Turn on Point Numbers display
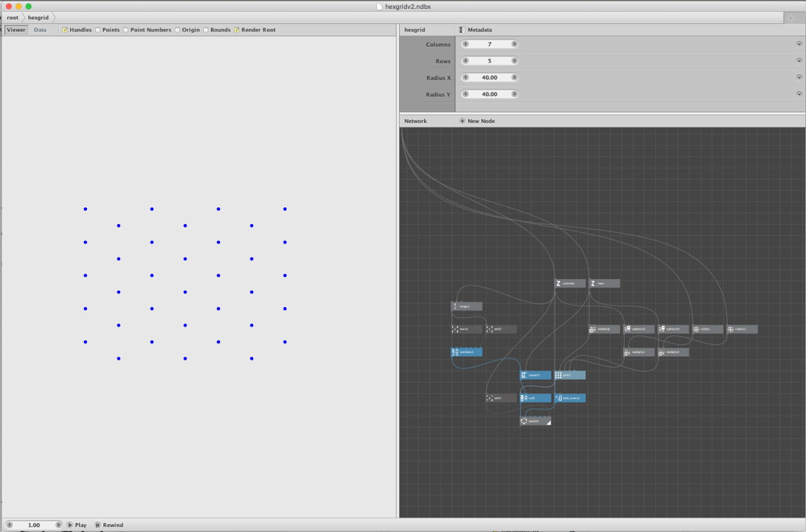 [126, 30]
